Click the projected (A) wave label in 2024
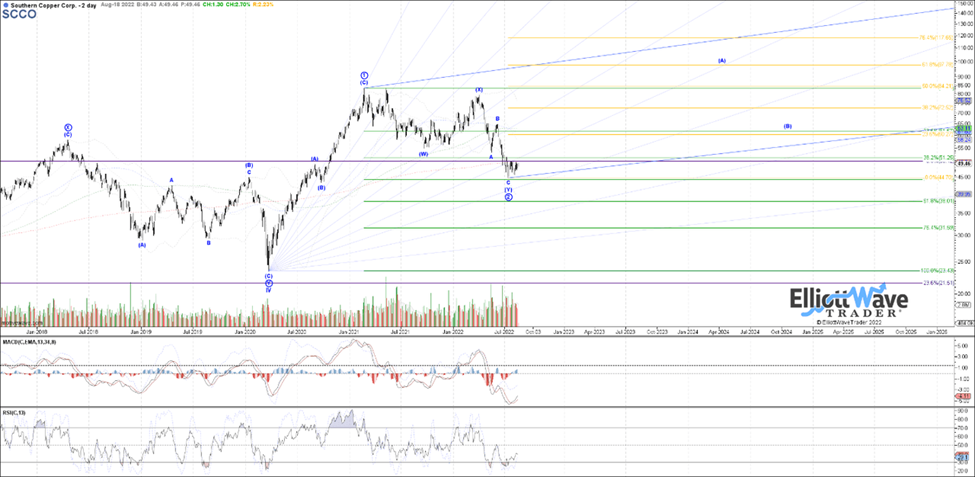Viewport: 975px width, 477px height. click(x=721, y=60)
